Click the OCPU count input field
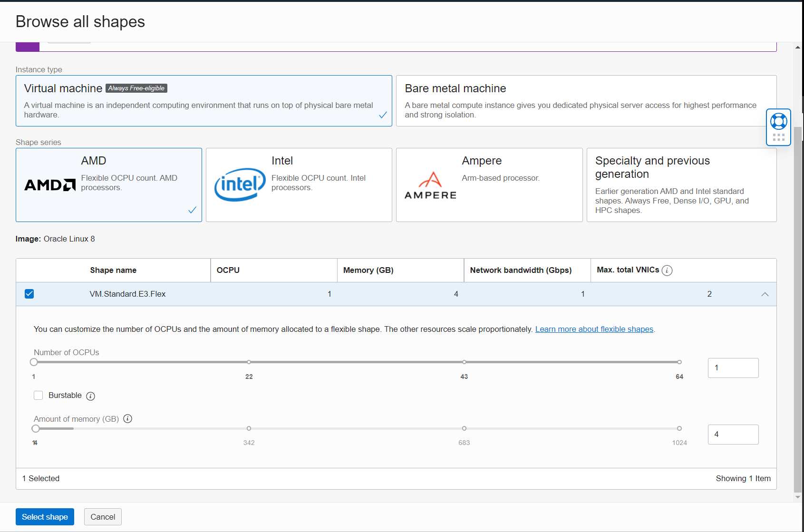The width and height of the screenshot is (804, 532). [x=733, y=368]
